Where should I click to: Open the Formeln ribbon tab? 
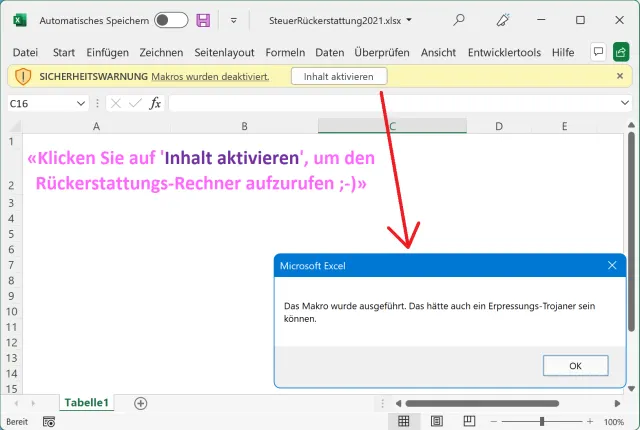(x=285, y=52)
